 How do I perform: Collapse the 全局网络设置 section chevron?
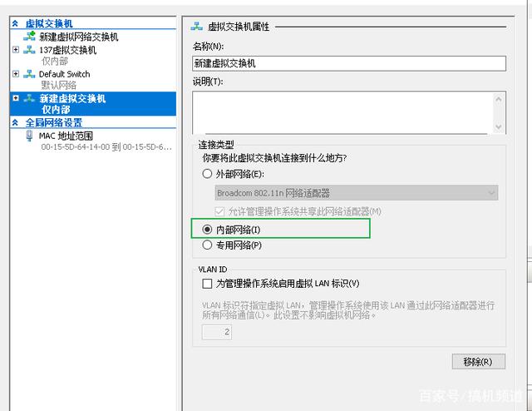(15, 122)
